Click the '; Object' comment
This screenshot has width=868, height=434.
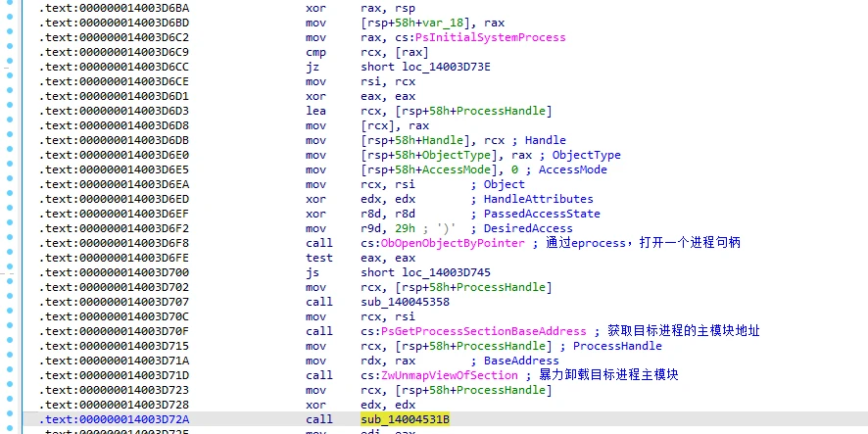click(x=498, y=184)
